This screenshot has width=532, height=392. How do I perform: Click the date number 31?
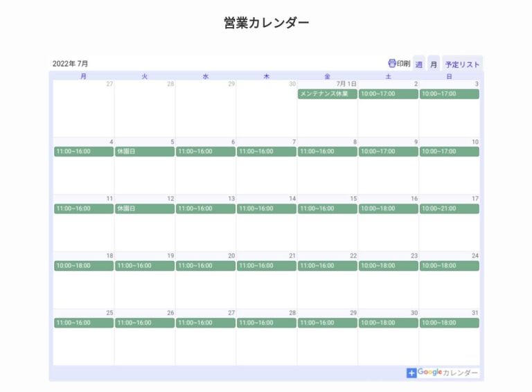475,313
